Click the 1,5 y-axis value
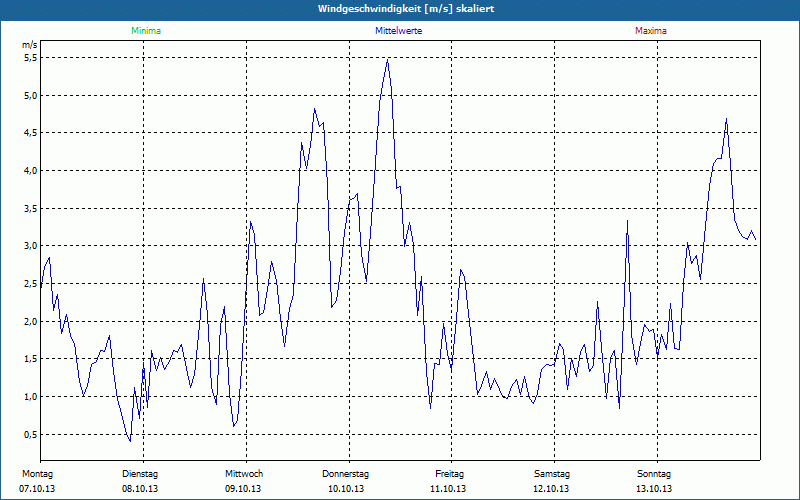This screenshot has height=500, width=800. pyautogui.click(x=31, y=359)
